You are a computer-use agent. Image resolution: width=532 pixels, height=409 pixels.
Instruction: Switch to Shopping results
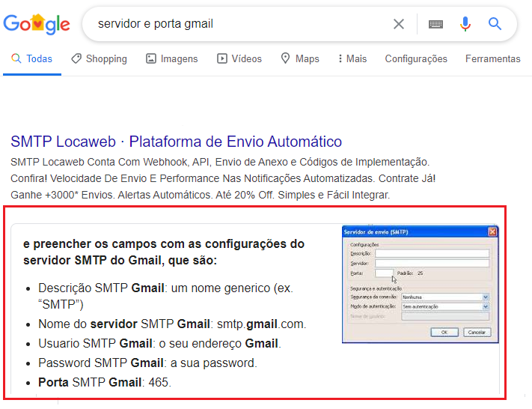[x=99, y=58]
